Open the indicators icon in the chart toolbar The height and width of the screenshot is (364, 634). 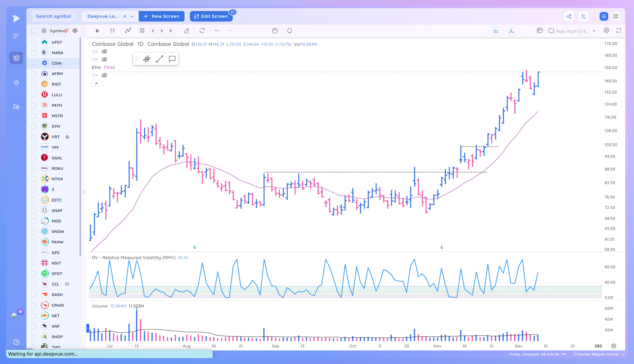pyautogui.click(x=128, y=31)
